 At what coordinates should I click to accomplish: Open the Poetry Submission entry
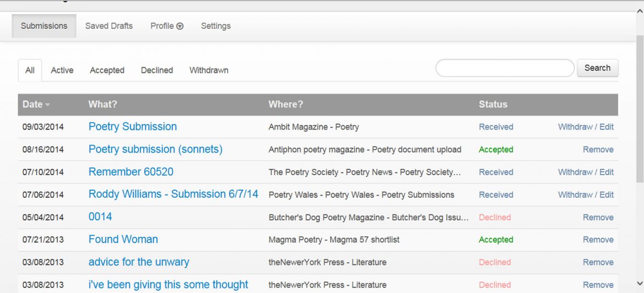click(x=133, y=127)
